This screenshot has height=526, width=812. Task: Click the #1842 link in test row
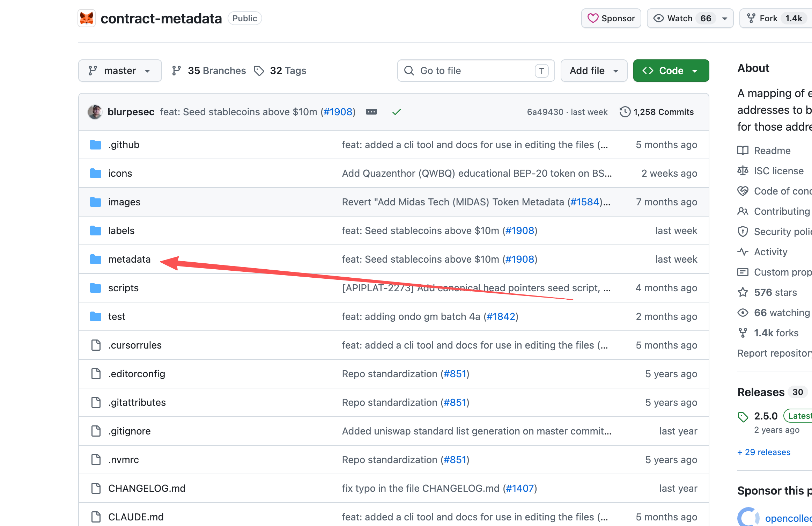pos(501,316)
